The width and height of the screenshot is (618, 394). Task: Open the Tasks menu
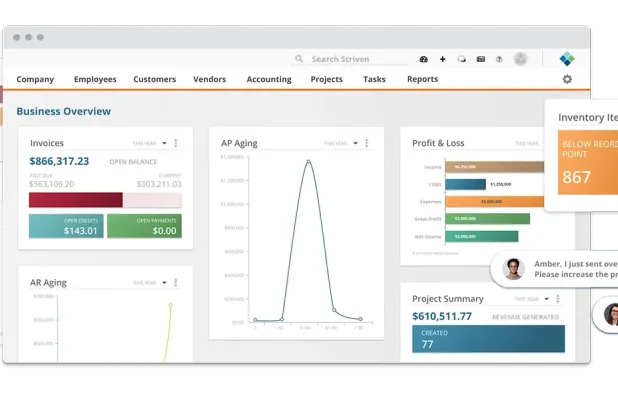[374, 79]
